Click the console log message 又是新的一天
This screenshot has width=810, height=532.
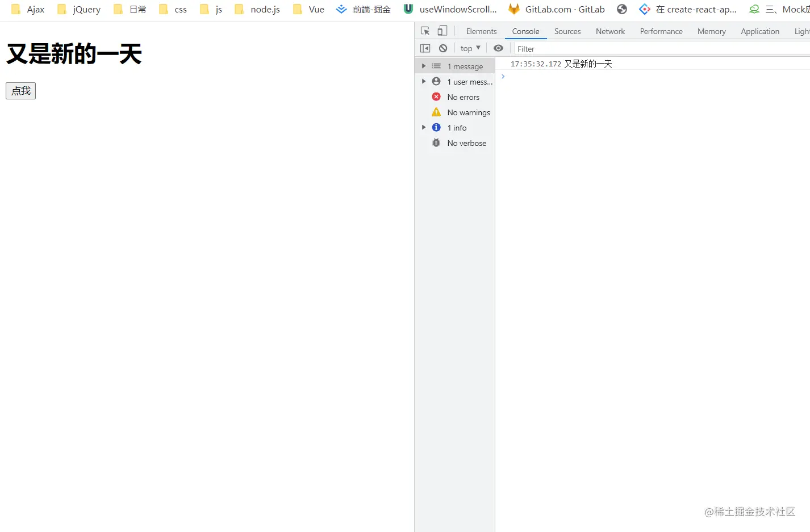coord(588,64)
